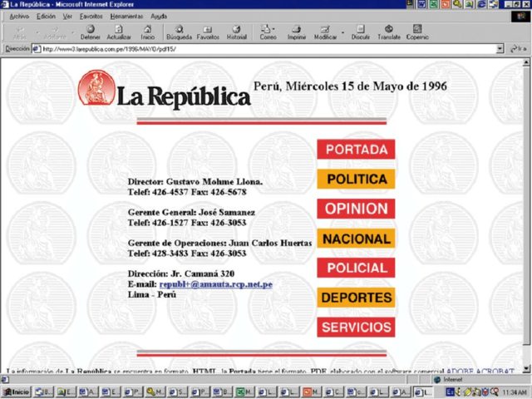Refresh page with Actualizar button
Viewport: 532px width, 399px height.
(x=119, y=32)
